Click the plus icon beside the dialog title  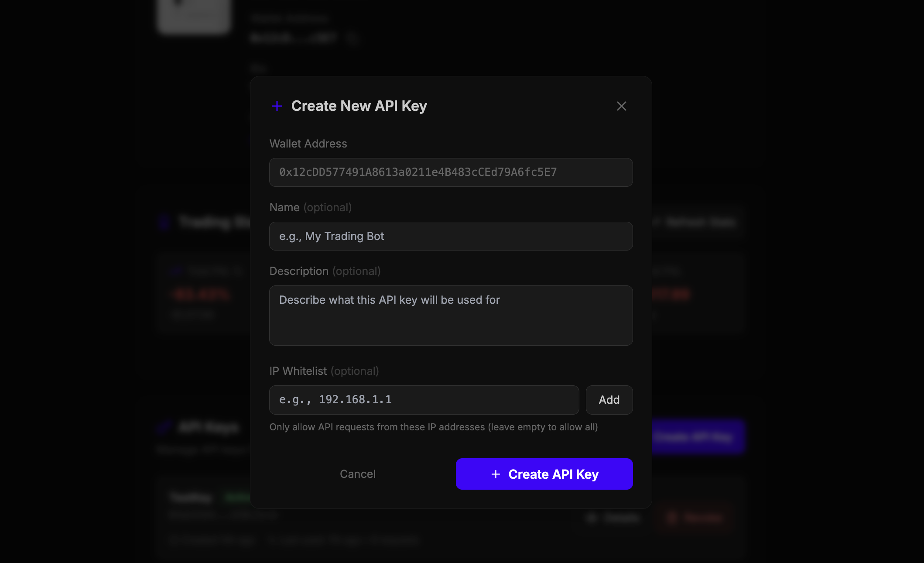click(x=277, y=106)
